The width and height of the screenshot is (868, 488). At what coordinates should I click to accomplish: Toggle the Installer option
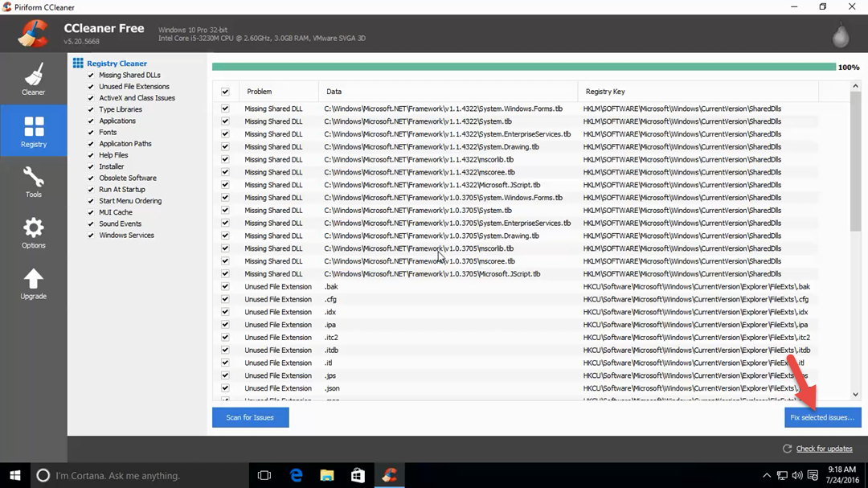(91, 166)
